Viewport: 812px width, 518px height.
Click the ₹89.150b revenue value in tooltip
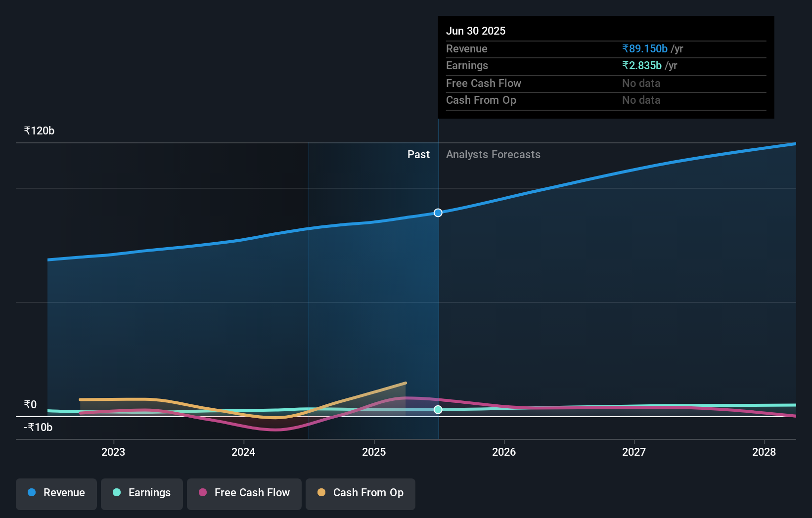(645, 48)
